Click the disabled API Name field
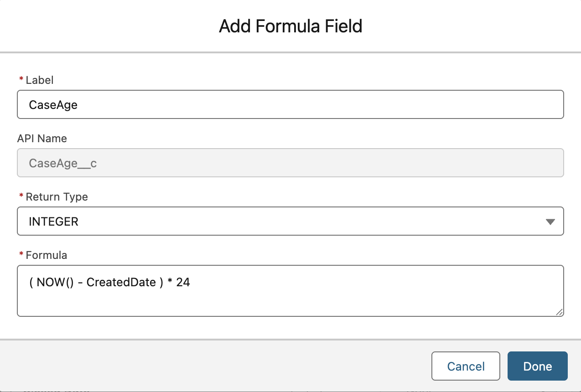The width and height of the screenshot is (581, 392). (290, 163)
